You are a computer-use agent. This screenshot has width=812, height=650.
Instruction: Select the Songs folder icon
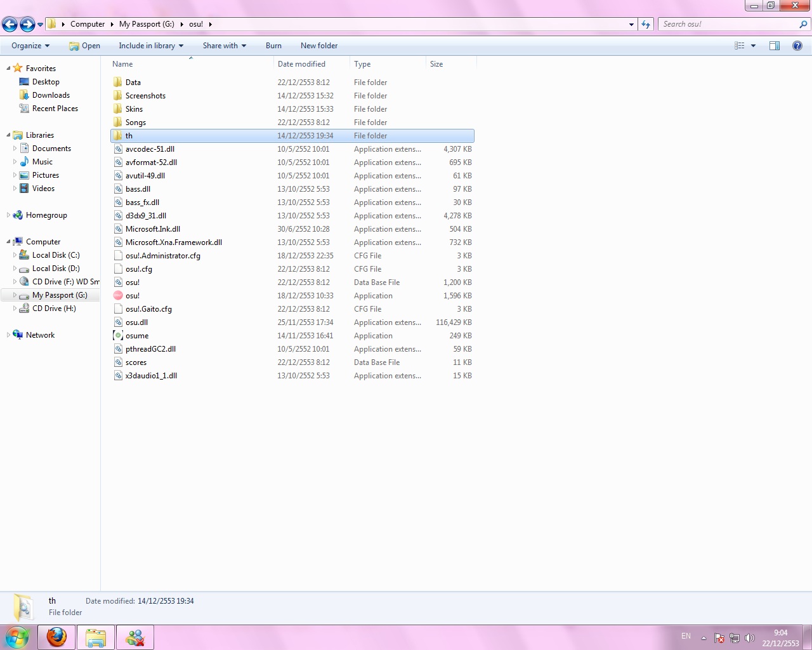[x=118, y=122]
